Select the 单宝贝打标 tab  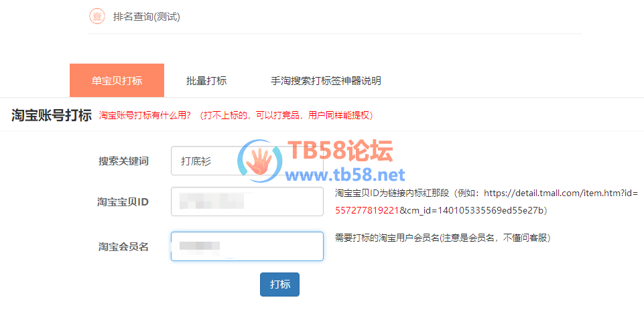pyautogui.click(x=117, y=80)
